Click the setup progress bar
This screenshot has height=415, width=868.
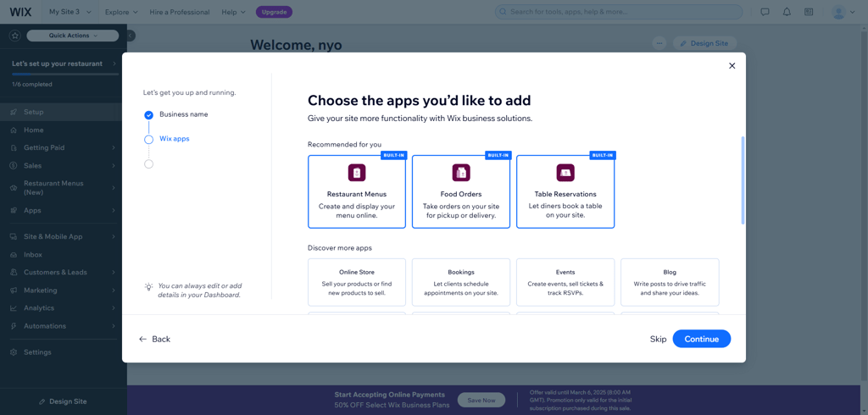[65, 74]
